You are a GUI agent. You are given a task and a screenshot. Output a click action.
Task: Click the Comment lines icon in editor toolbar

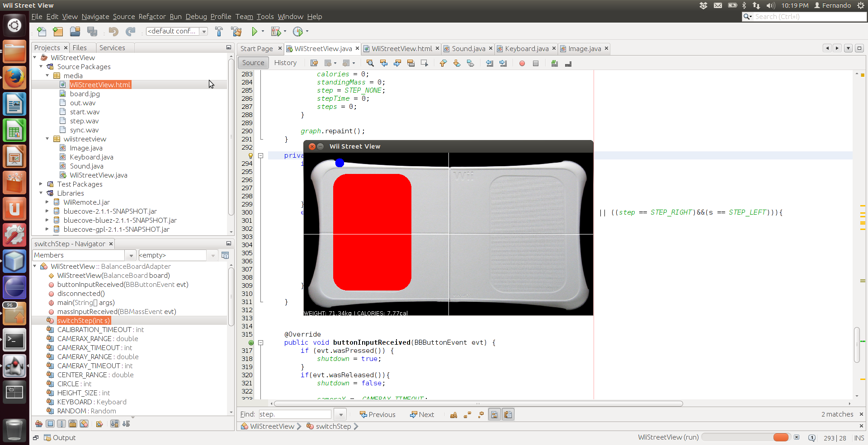555,63
